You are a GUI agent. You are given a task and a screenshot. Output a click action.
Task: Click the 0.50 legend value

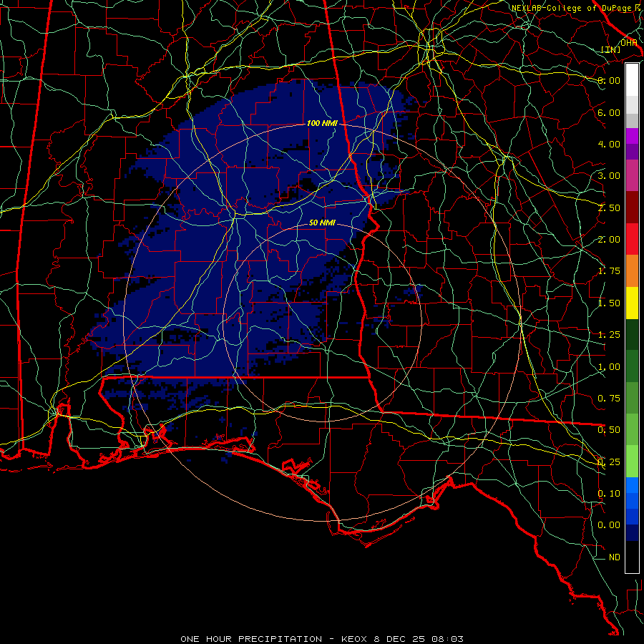click(x=609, y=430)
